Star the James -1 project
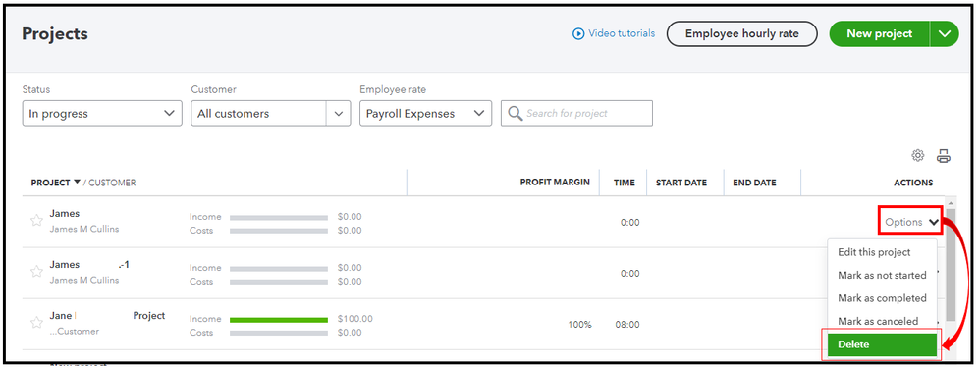This screenshot has height=368, width=980. point(37,271)
